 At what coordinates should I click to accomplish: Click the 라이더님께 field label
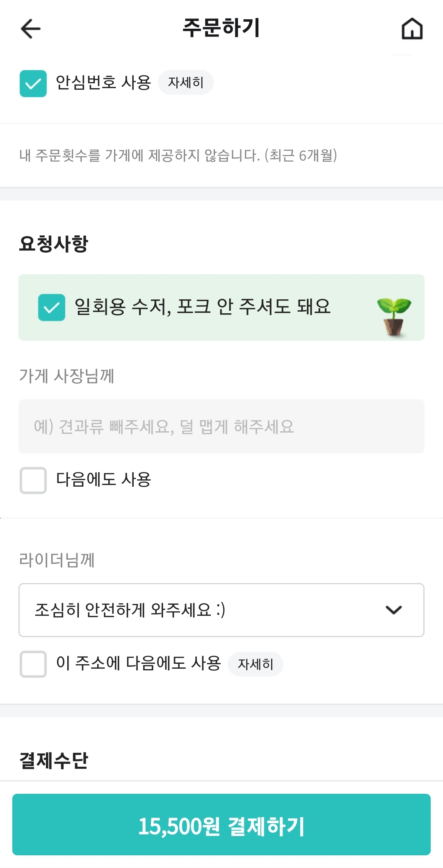pyautogui.click(x=57, y=560)
